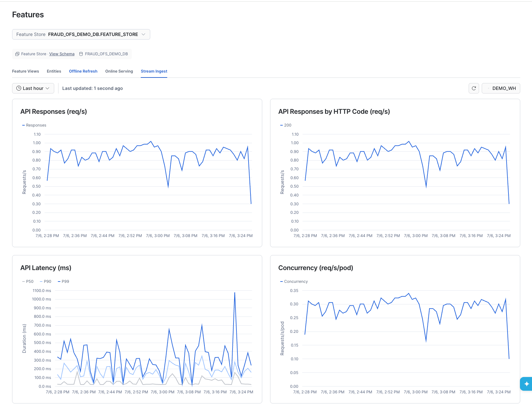Click the final drop point in Concurrency chart
Image resolution: width=532 pixels, height=411 pixels.
tap(509, 358)
